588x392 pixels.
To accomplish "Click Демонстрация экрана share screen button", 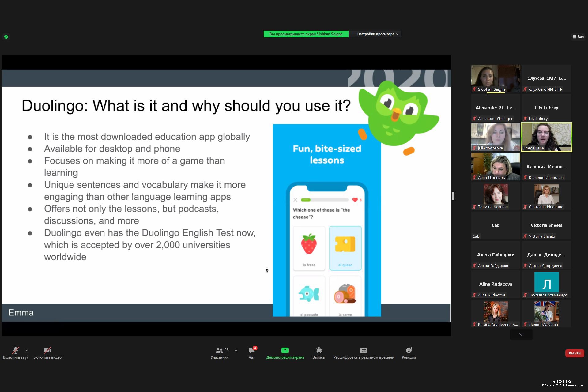I will click(285, 353).
